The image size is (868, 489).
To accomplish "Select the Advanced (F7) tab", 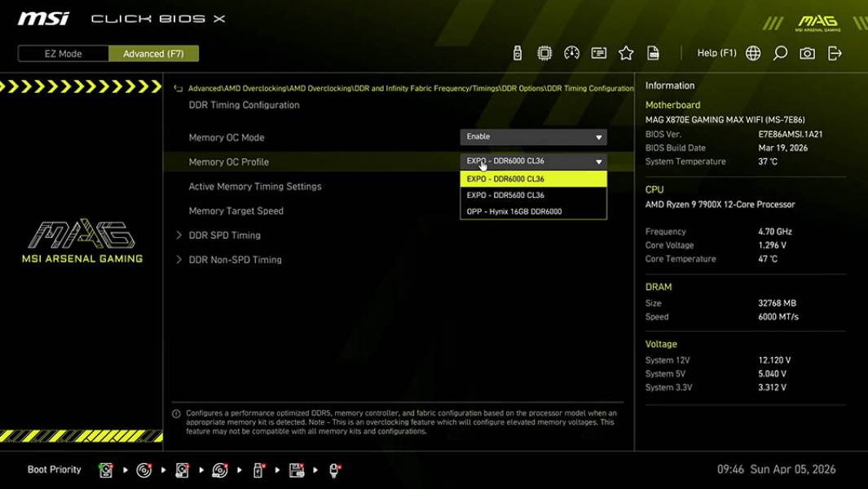I will click(x=154, y=53).
